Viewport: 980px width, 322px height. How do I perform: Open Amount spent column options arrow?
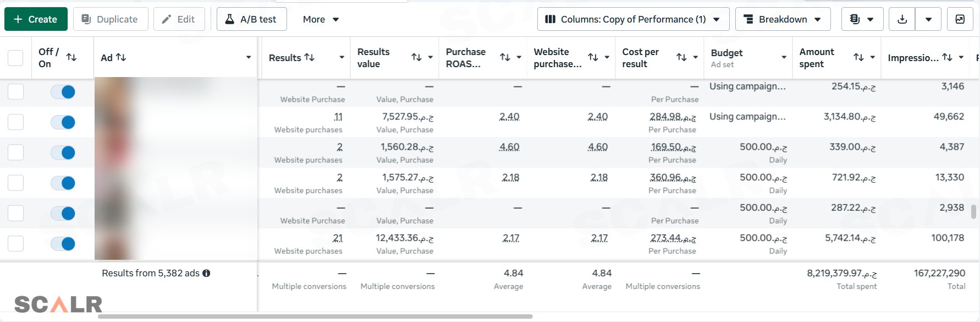point(872,57)
